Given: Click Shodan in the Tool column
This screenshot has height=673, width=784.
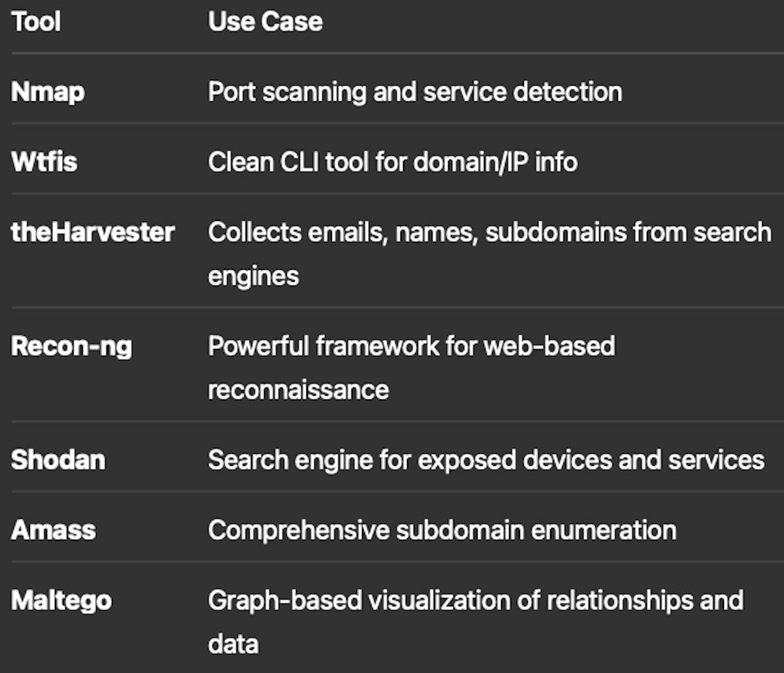Looking at the screenshot, I should tap(58, 459).
